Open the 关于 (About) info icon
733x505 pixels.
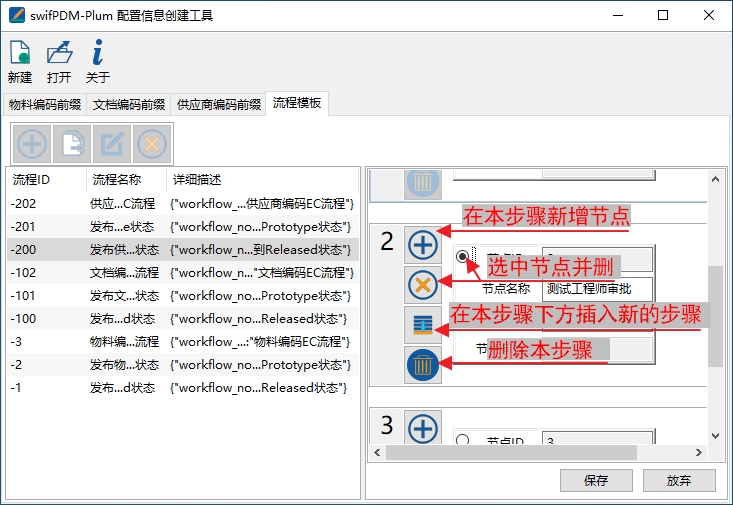coord(97,61)
